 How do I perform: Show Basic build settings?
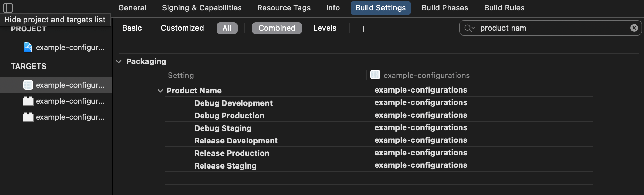[132, 28]
